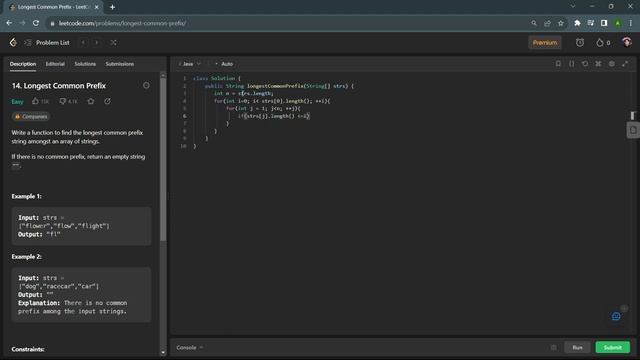Go to the next problem arrow
This screenshot has width=640, height=360.
(x=97, y=42)
